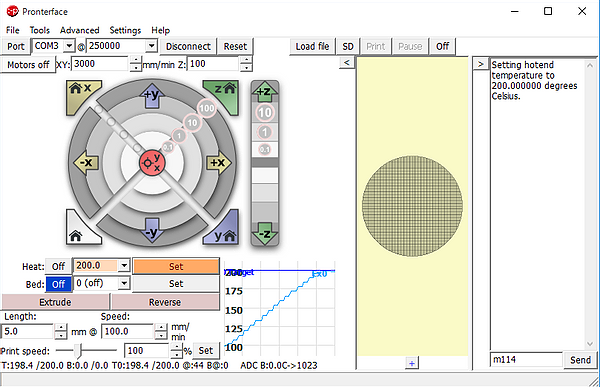The height and width of the screenshot is (387, 600).
Task: Open the COM3 port dropdown
Action: (69, 46)
